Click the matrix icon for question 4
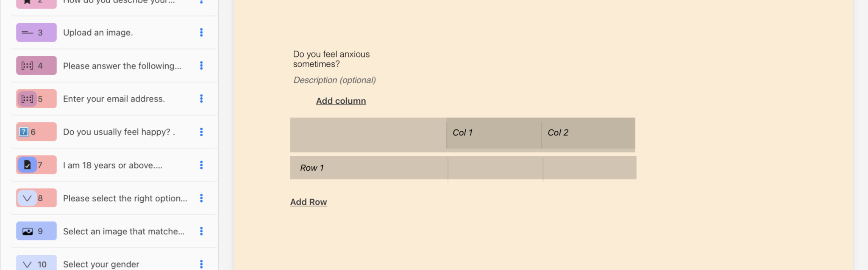 (x=27, y=66)
